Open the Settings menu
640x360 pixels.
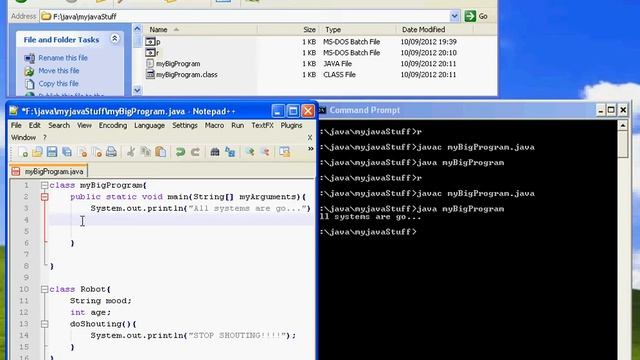pos(185,125)
